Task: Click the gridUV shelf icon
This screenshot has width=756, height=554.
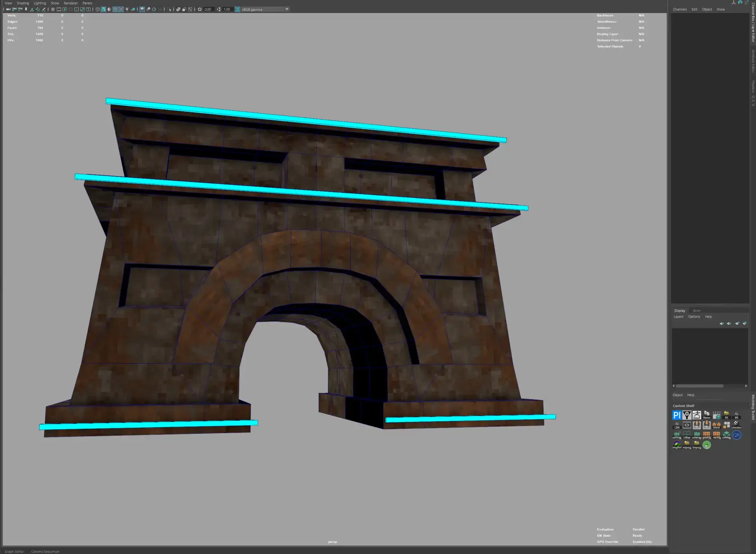Action: point(706,435)
